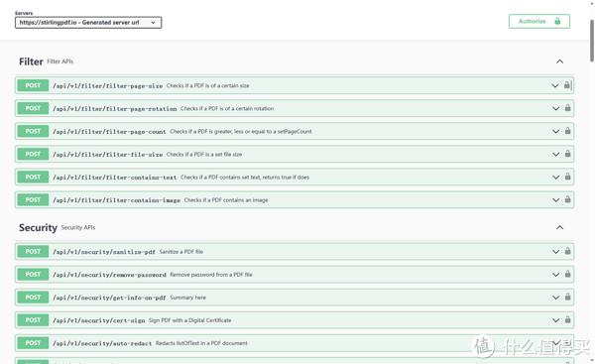
Task: Click lock icon on filter-file-size row
Action: pyautogui.click(x=567, y=154)
